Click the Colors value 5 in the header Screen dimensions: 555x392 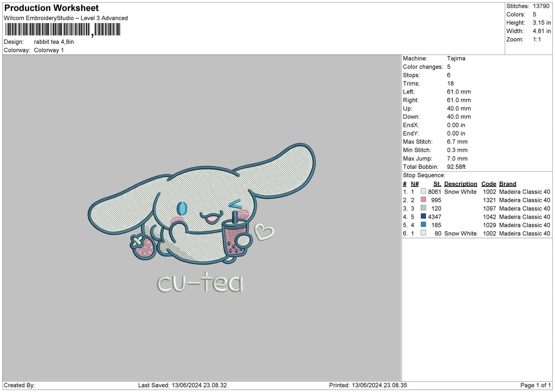[x=534, y=15]
